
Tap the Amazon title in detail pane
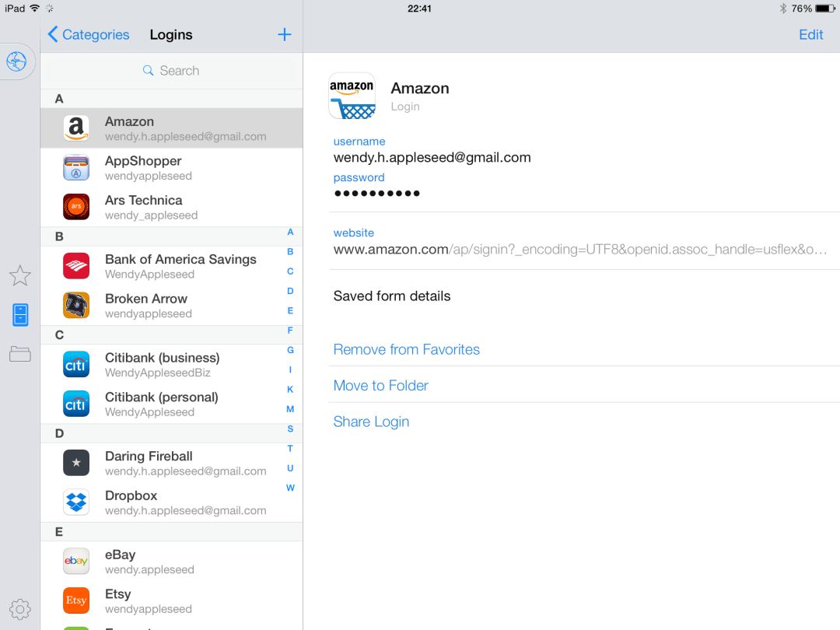click(x=420, y=89)
